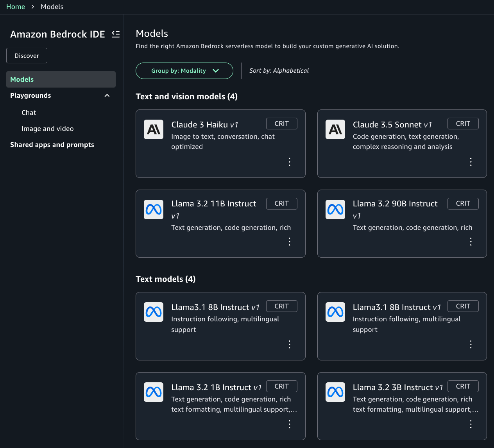494x448 pixels.
Task: Open the Image and video playground
Action: pos(48,129)
